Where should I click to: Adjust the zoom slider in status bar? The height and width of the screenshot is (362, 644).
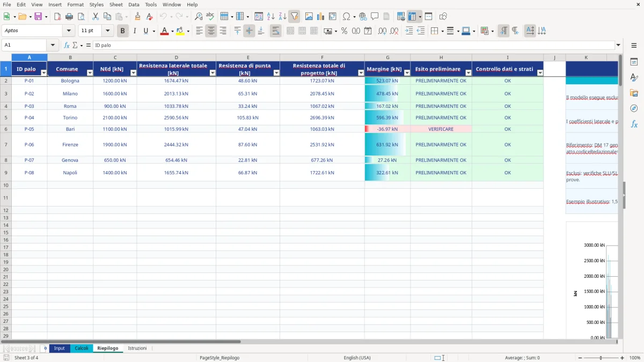click(600, 358)
